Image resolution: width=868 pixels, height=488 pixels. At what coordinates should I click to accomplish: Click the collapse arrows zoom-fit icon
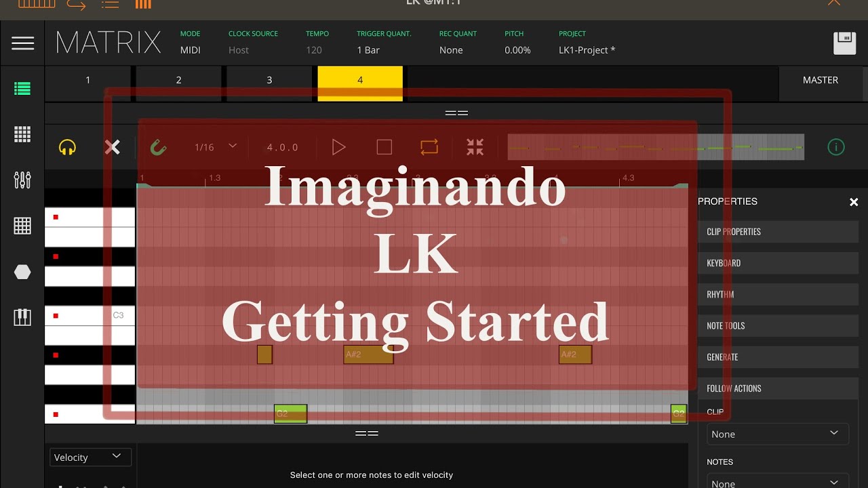(475, 147)
